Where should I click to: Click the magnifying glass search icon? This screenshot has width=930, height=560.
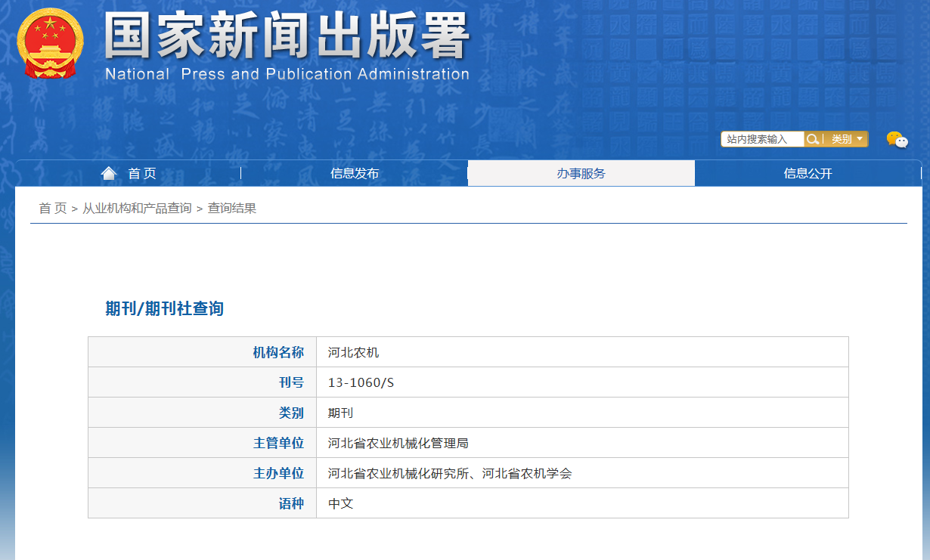tap(813, 139)
